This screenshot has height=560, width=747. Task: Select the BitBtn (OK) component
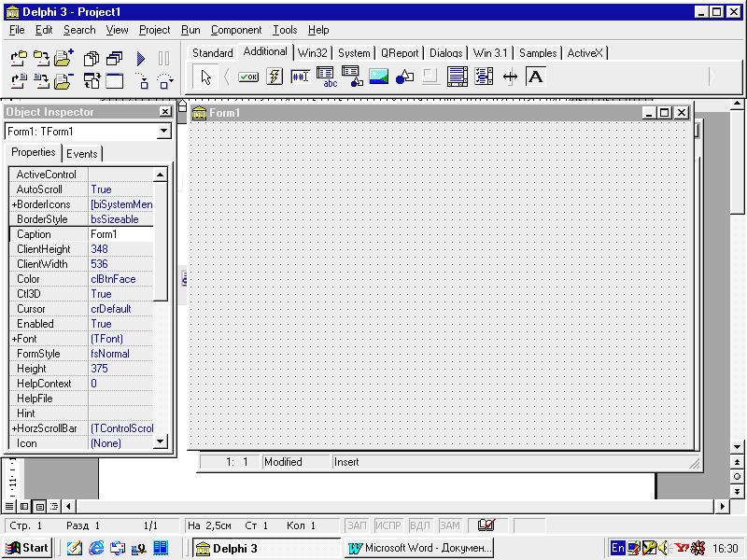(248, 77)
